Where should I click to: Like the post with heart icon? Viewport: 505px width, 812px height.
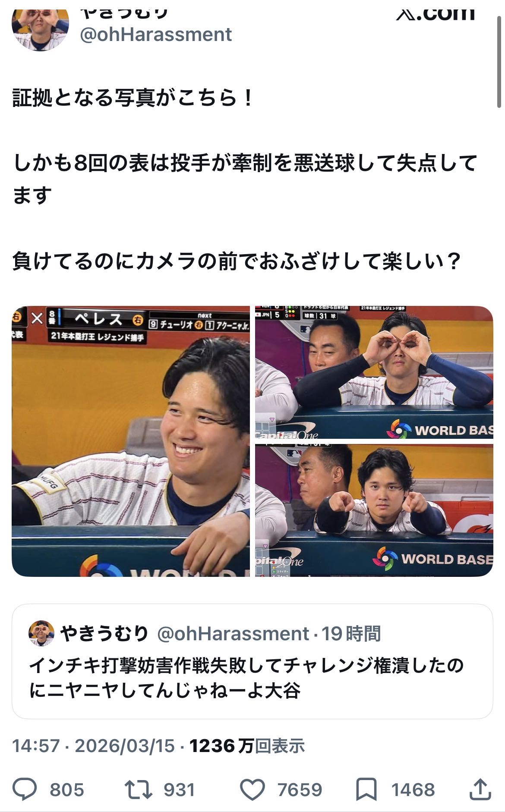[x=252, y=790]
